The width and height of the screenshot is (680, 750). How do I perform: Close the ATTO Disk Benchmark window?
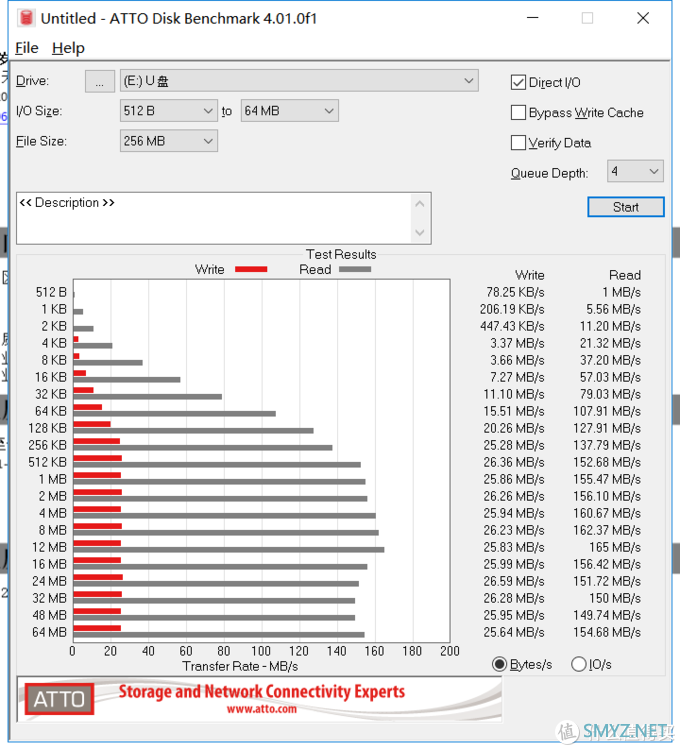click(x=643, y=18)
